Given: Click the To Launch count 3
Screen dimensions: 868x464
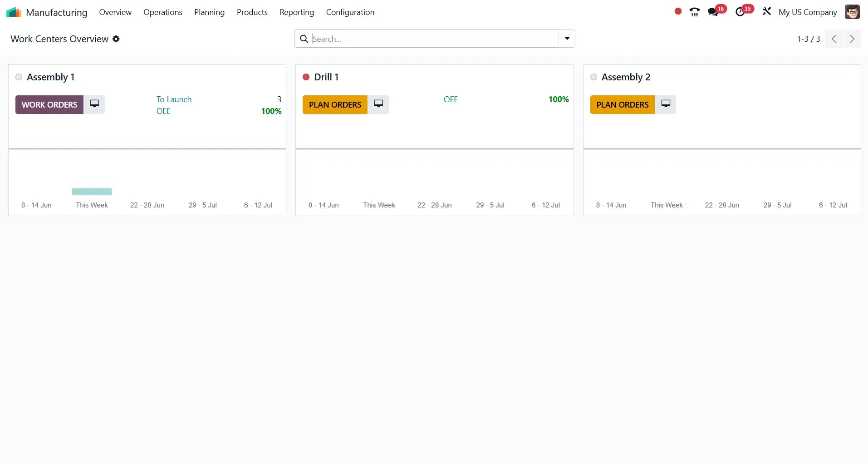Looking at the screenshot, I should [279, 99].
